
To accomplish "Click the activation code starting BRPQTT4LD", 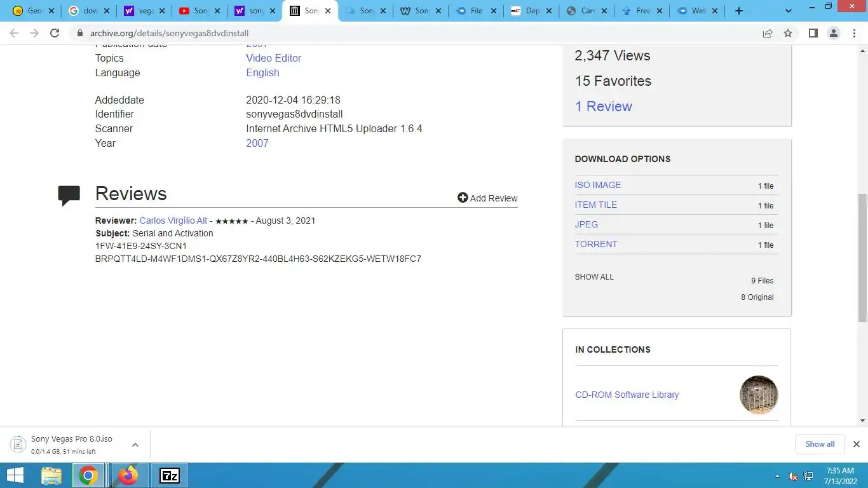I will point(258,259).
